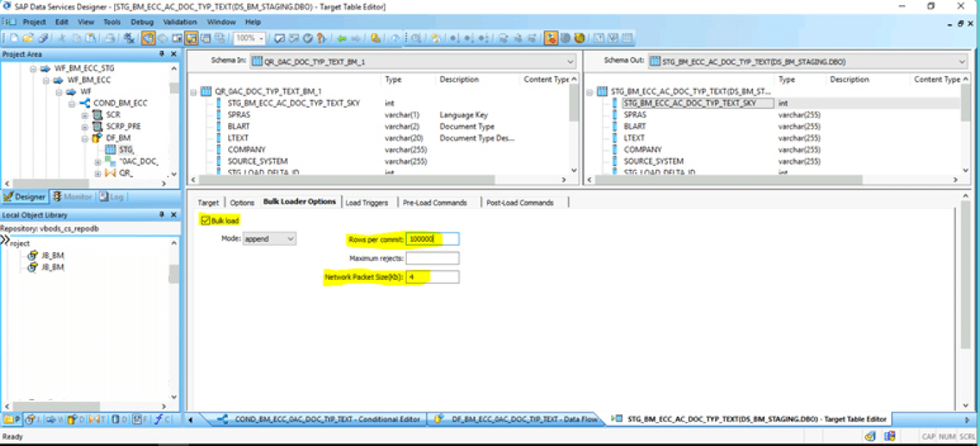Expand the QR_ node in project tree

[97, 173]
